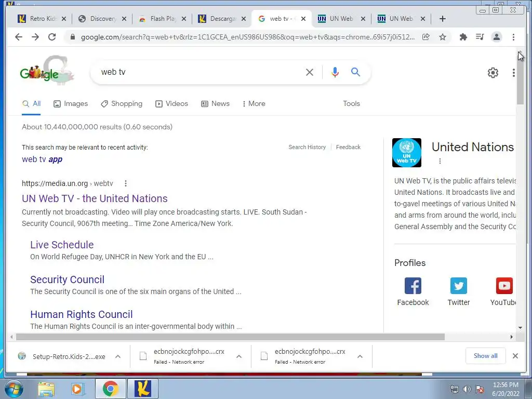Screen dimensions: 532x399
Task: Open the Human Rights Council sitelink
Action: 82,314
